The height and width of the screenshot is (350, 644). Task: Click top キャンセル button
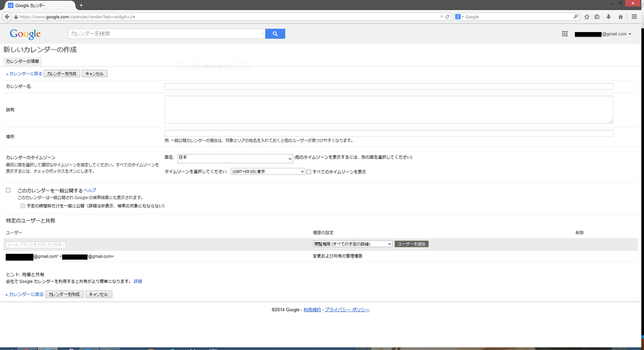[x=95, y=74]
